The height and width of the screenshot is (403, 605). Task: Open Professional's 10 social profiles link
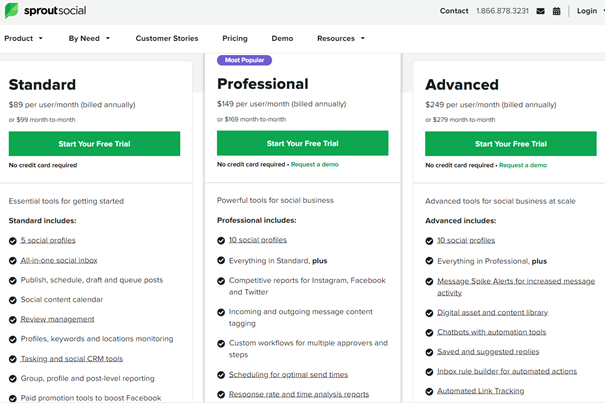258,240
